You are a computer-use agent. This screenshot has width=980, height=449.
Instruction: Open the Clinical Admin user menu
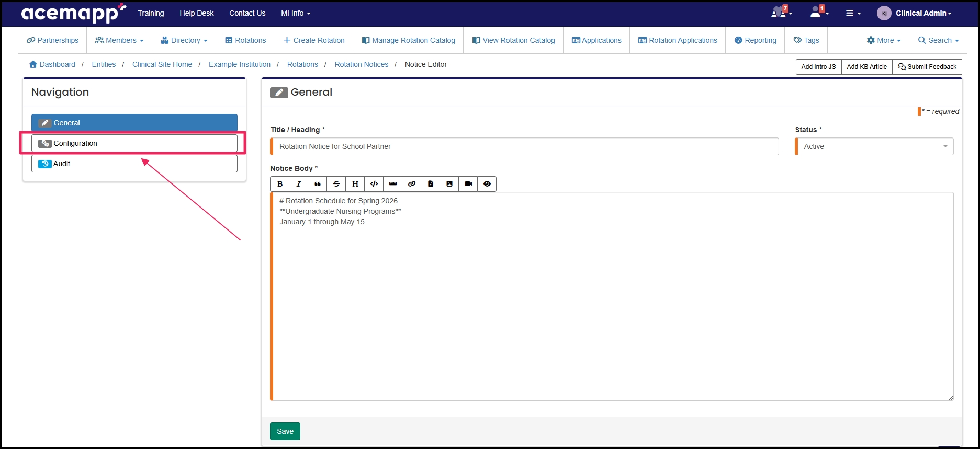click(x=923, y=13)
